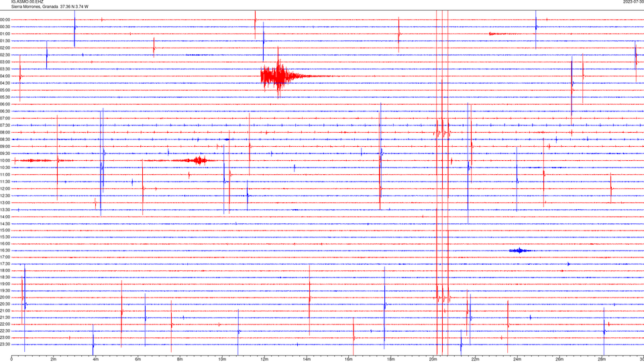Select the 16:00 time row label
Viewport: 644px width, 362px height.
(x=5, y=243)
